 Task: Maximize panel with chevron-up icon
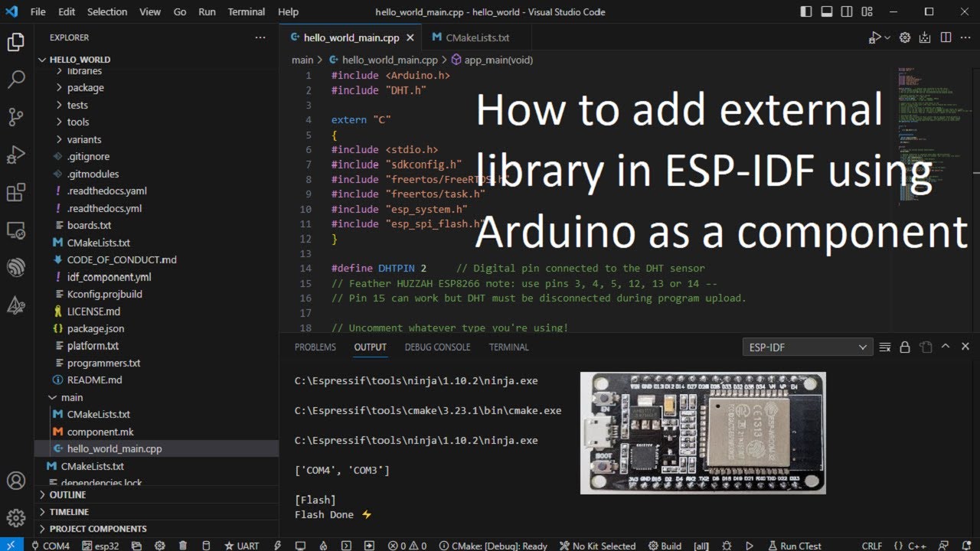[945, 347]
